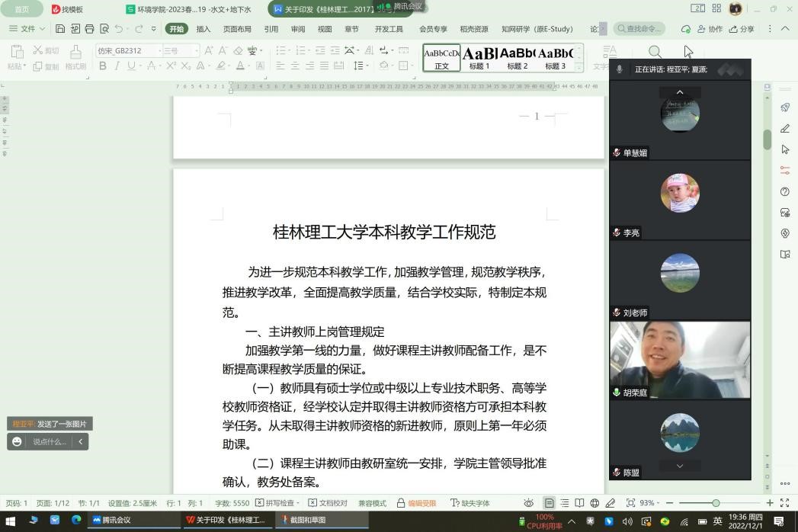The image size is (798, 532).
Task: Click the Format Painter brush icon
Action: coord(75,53)
